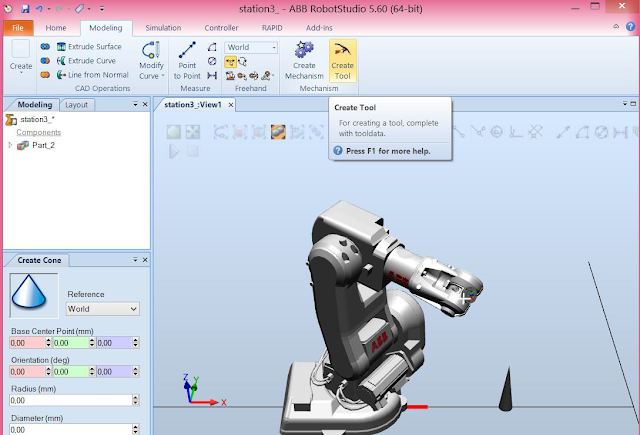Increase the Radius value with stepper arrow
The width and height of the screenshot is (640, 435).
pos(136,398)
